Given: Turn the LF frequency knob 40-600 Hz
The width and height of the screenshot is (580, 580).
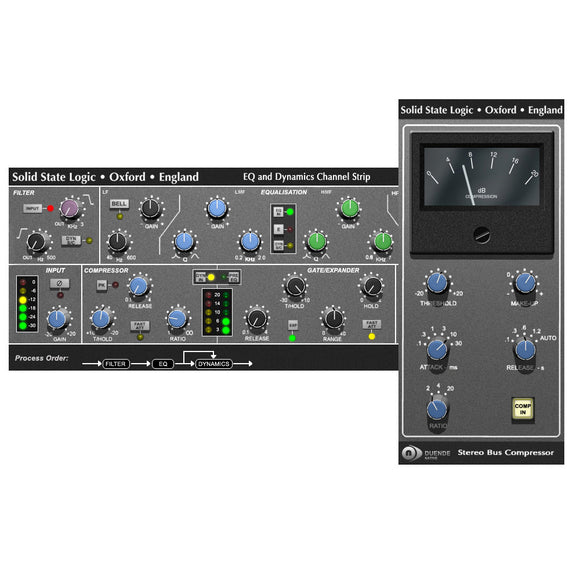Looking at the screenshot, I should (118, 242).
